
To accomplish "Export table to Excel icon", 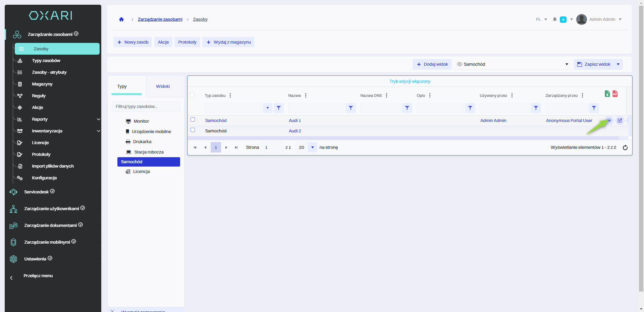I will click(x=607, y=94).
